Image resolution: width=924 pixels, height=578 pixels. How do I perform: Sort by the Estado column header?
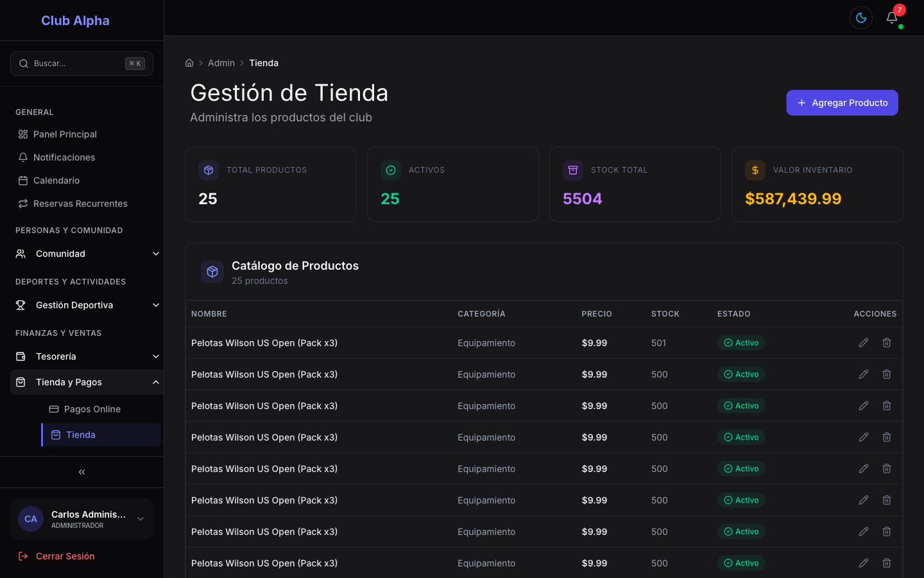click(734, 314)
